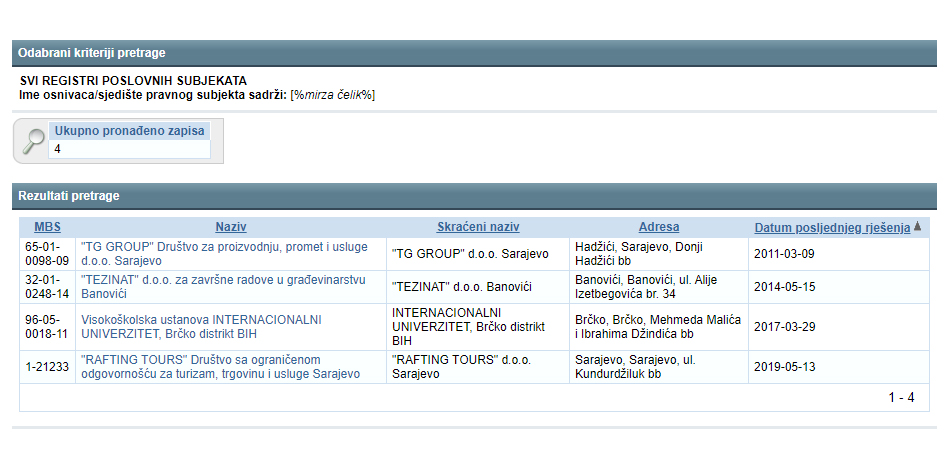Image resolution: width=946 pixels, height=467 pixels.
Task: Click date cell 2017-03-29
Action: click(x=839, y=327)
